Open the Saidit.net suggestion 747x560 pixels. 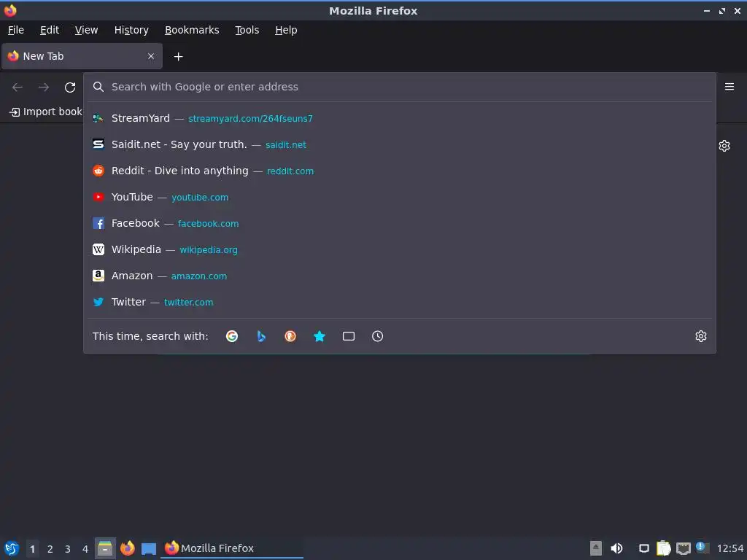[399, 144]
